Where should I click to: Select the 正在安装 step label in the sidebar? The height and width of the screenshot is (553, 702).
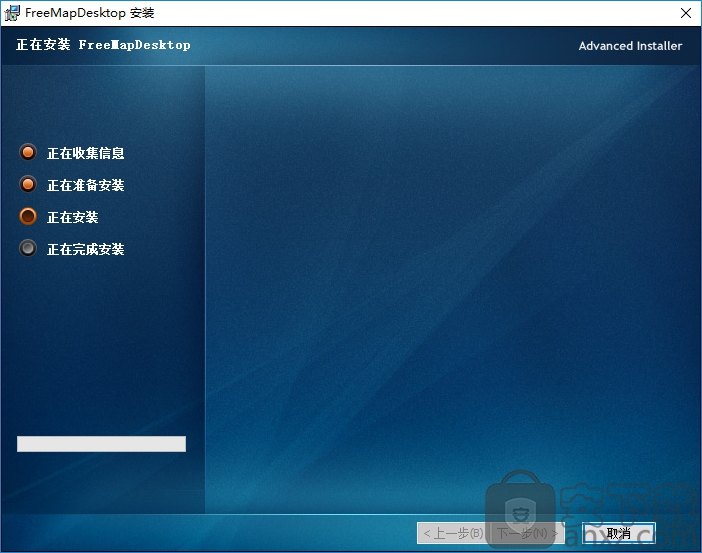click(x=73, y=218)
